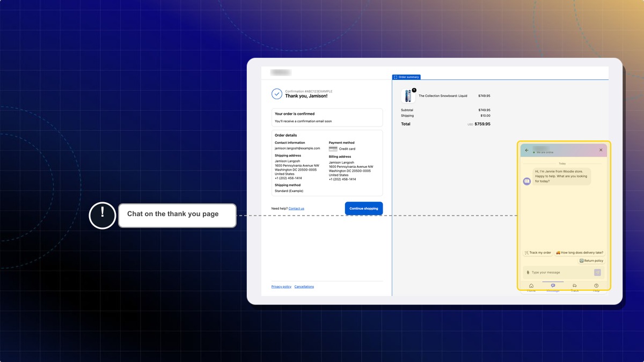Click the shipping cost $10.00
Viewport: 644px width, 362px height.
click(x=485, y=116)
